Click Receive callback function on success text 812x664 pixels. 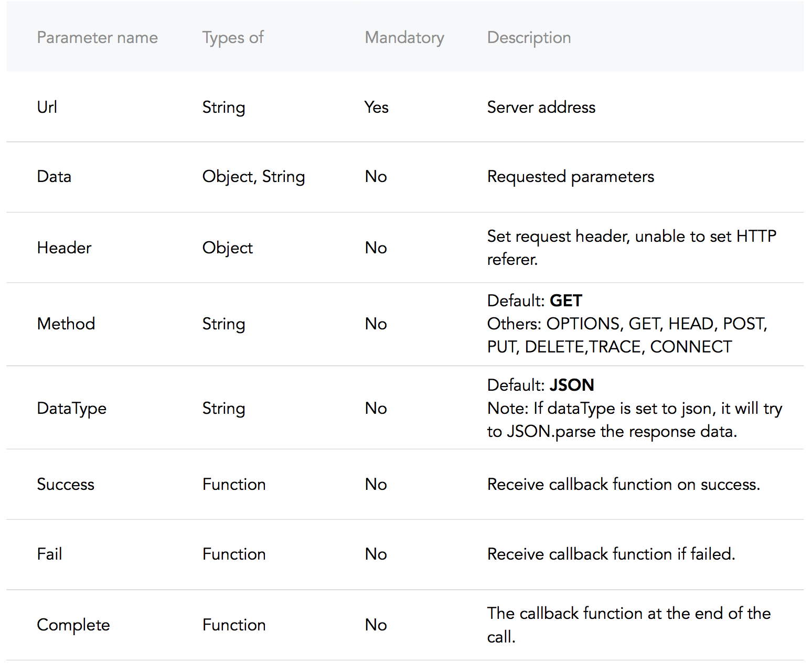coord(623,484)
